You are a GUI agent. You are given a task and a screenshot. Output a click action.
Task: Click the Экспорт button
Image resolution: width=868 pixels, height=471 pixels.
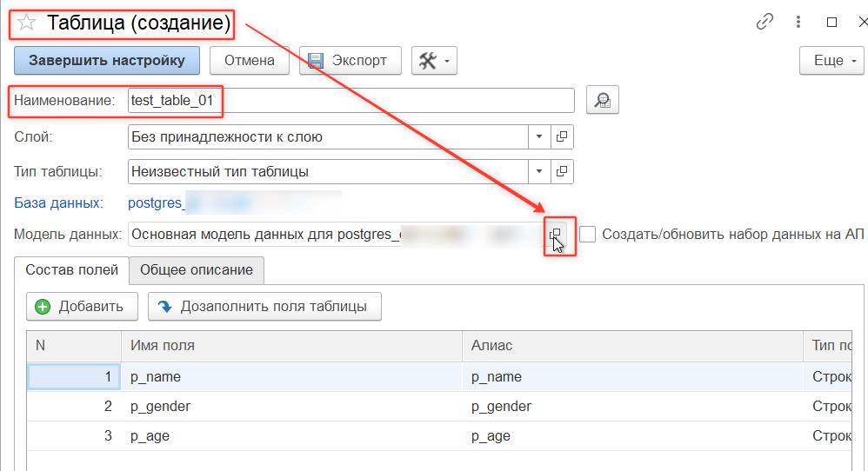[350, 61]
